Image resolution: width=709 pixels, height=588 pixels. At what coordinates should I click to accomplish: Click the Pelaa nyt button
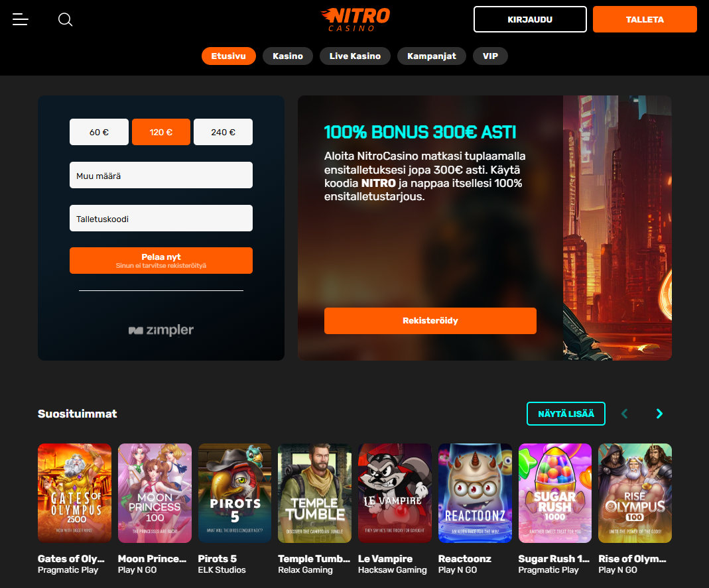point(161,261)
